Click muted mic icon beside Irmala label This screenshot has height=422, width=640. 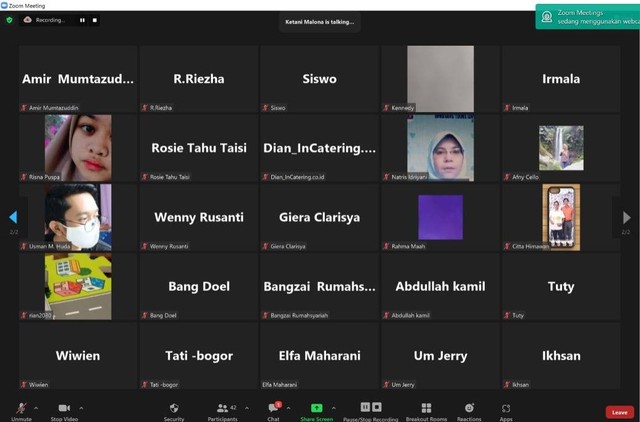[507, 108]
